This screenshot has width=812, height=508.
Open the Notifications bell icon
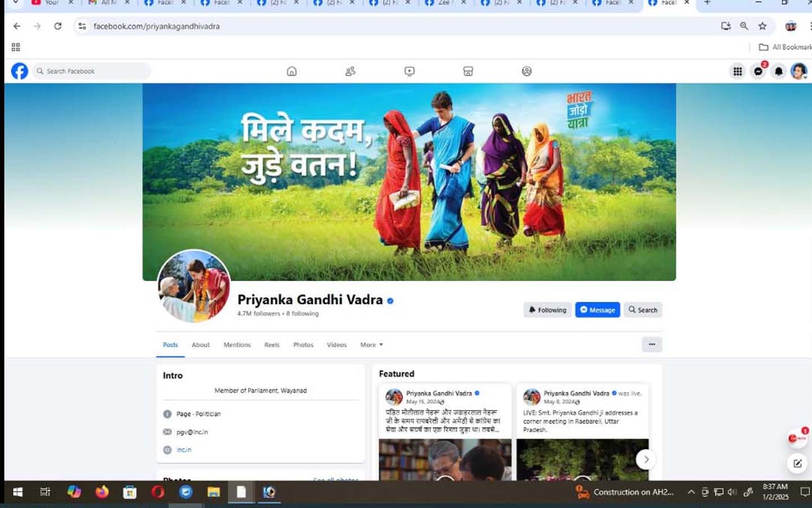pos(779,71)
